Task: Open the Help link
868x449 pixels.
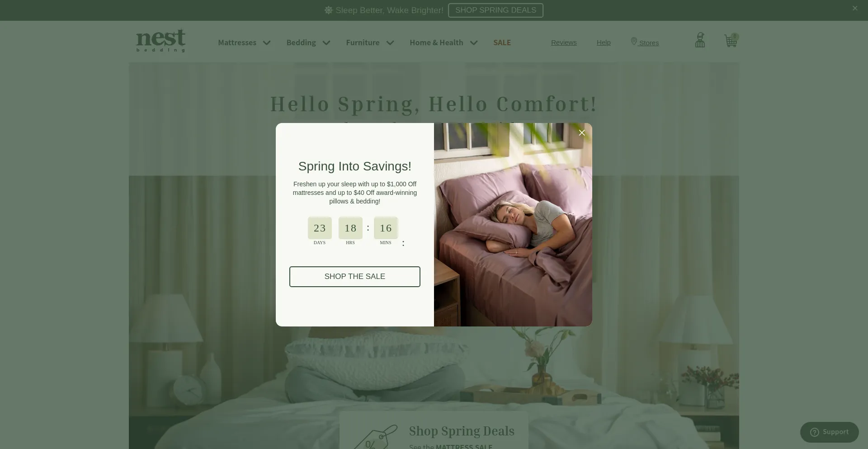Action: [604, 43]
